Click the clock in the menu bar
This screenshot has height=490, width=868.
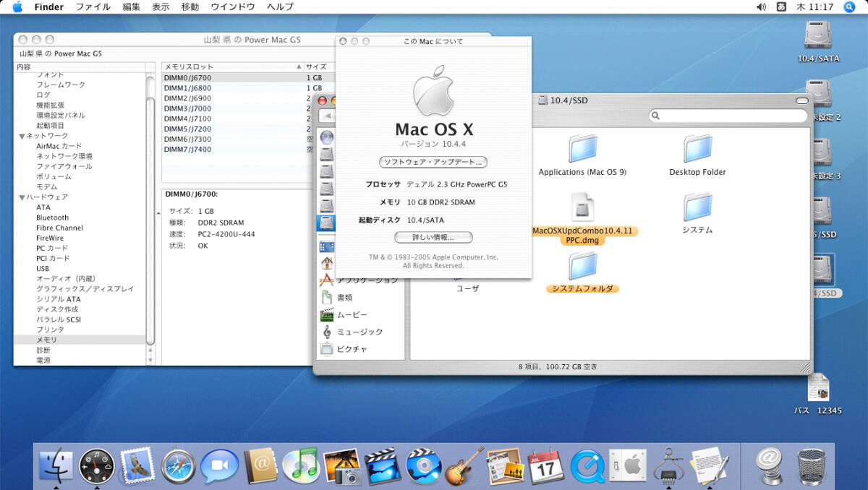814,7
